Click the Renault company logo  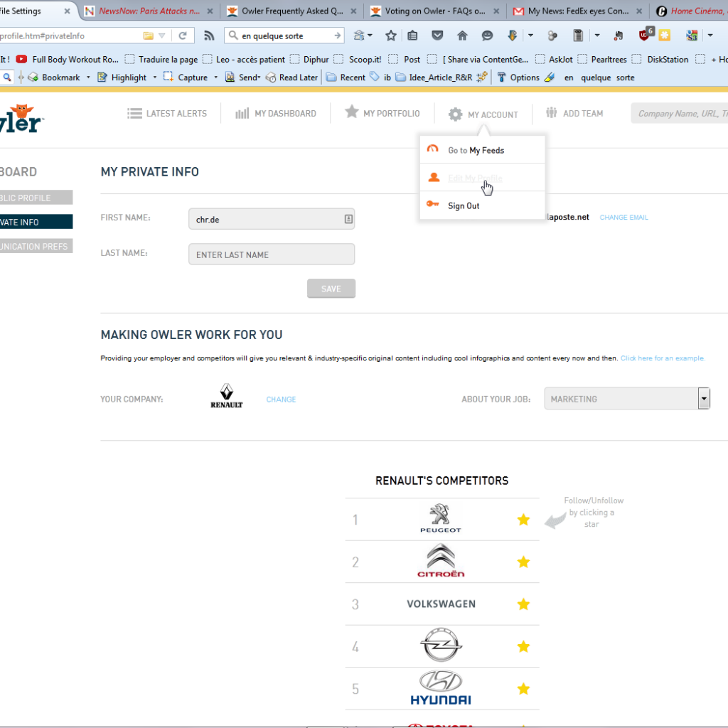(x=227, y=396)
